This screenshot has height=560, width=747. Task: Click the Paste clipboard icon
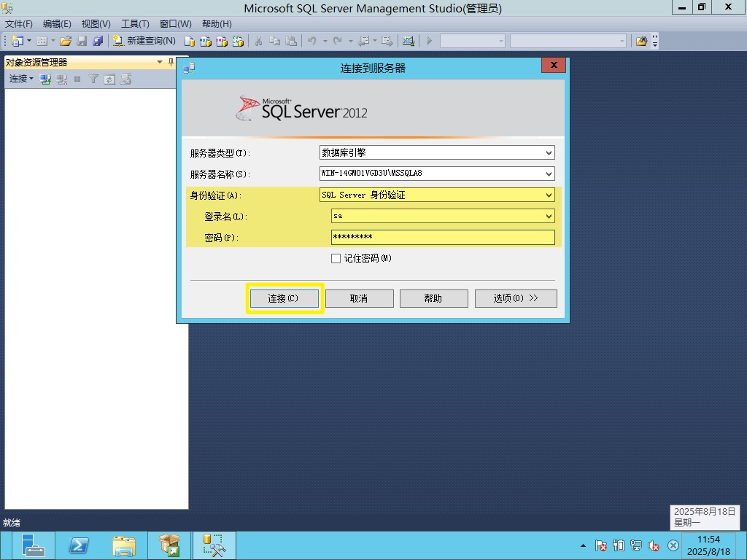(291, 41)
